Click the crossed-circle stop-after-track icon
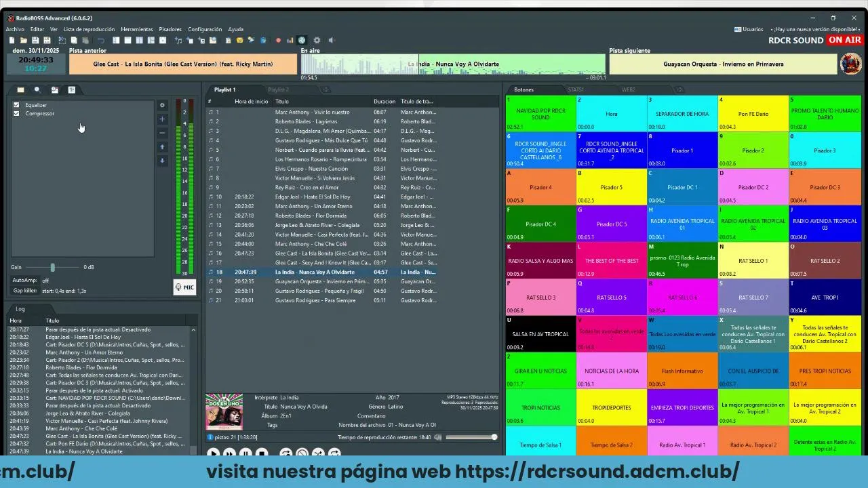The image size is (868, 488). pos(302,453)
